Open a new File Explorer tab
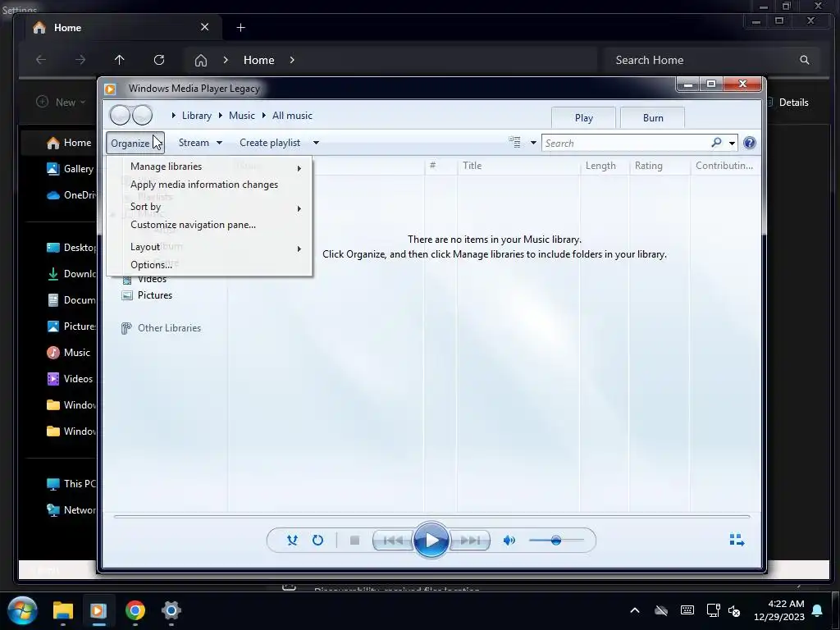The width and height of the screenshot is (840, 630). [240, 27]
